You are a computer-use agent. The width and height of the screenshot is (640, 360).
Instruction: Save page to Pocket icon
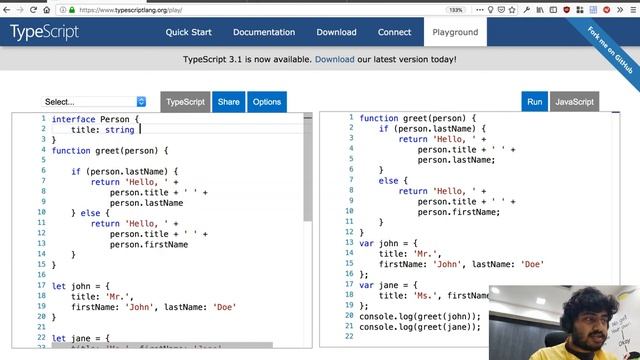click(x=501, y=10)
